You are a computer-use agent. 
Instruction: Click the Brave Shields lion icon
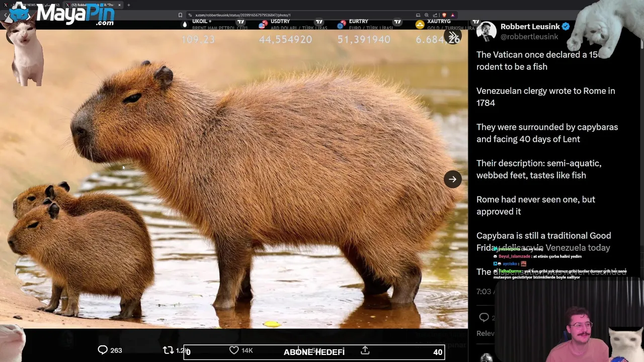[444, 15]
